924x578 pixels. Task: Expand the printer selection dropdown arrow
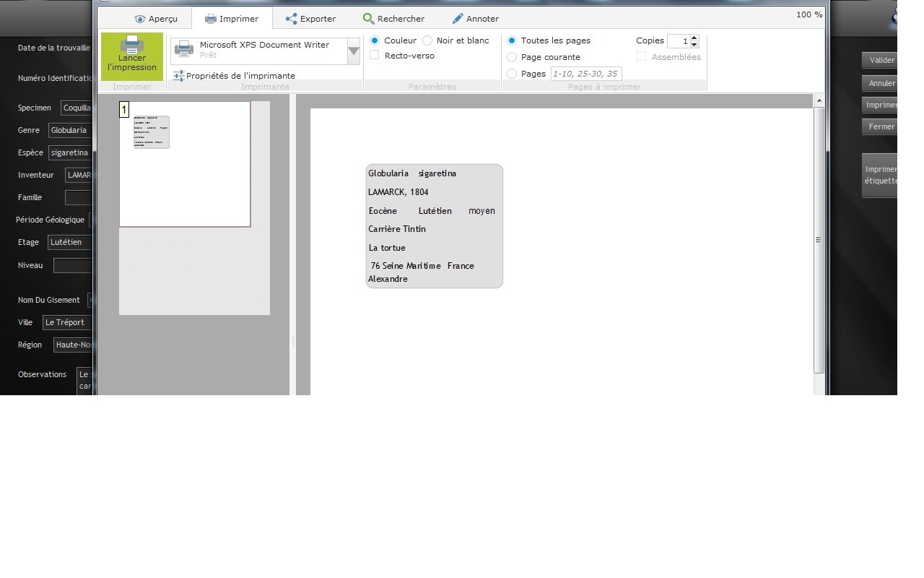click(354, 51)
